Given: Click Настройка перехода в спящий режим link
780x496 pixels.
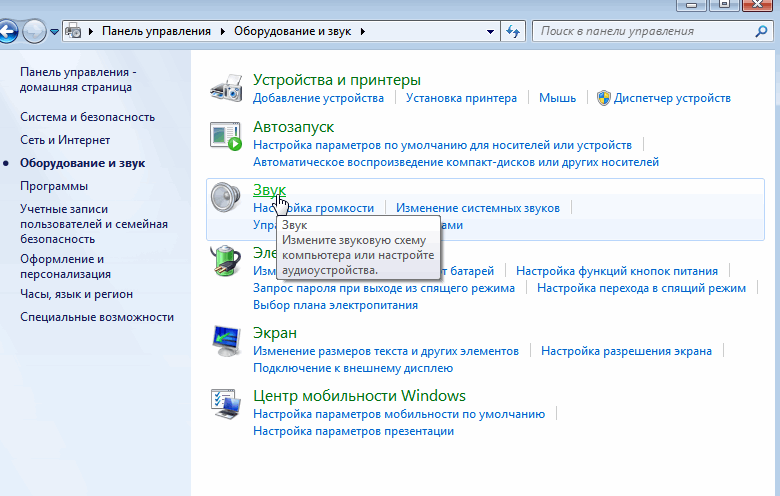Looking at the screenshot, I should click(641, 288).
